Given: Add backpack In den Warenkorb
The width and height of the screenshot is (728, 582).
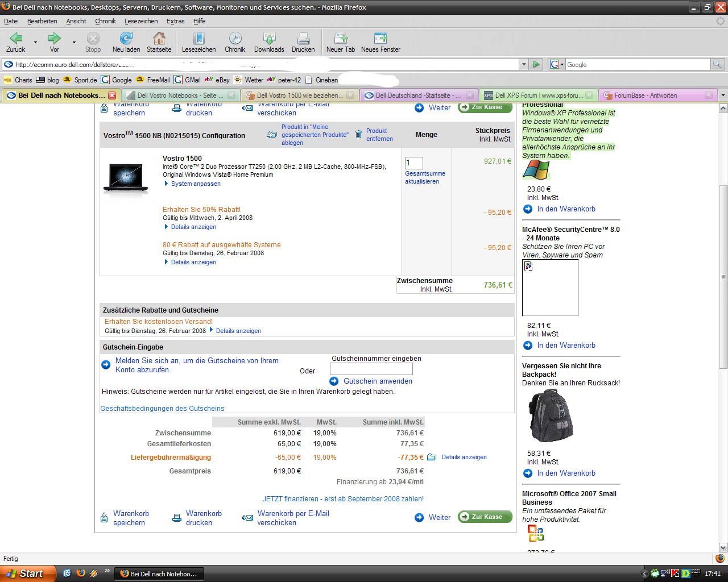Looking at the screenshot, I should click(566, 473).
